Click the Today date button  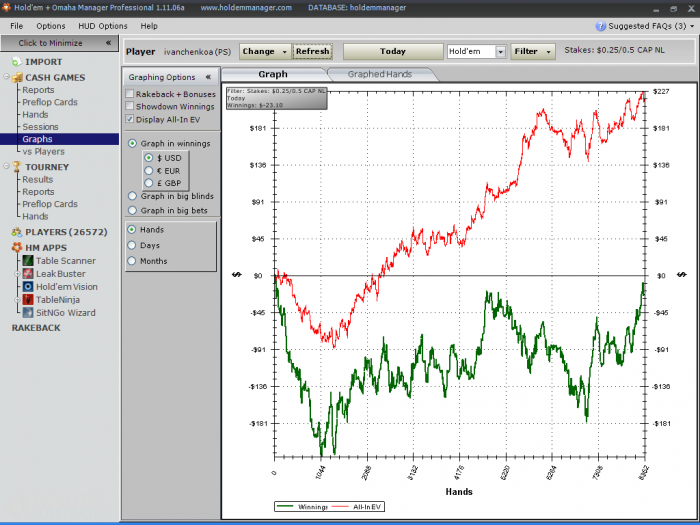[392, 51]
